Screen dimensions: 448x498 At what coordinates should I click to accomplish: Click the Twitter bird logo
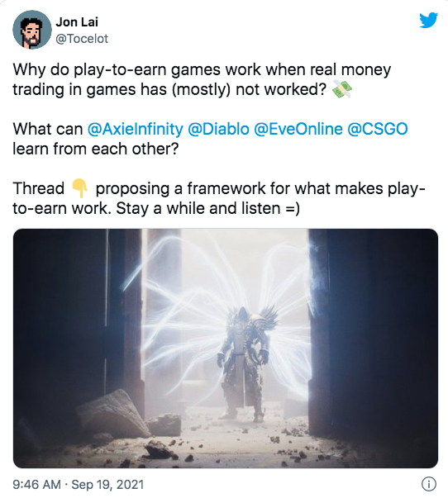click(x=428, y=20)
